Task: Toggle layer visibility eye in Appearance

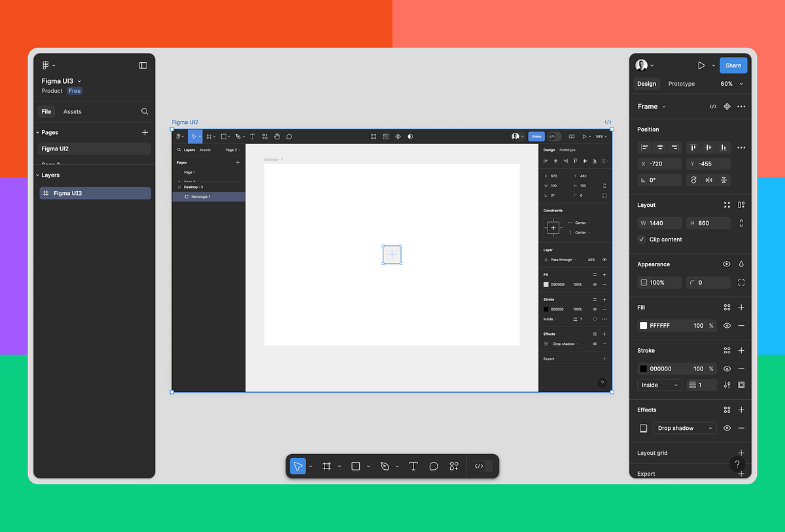Action: 727,264
